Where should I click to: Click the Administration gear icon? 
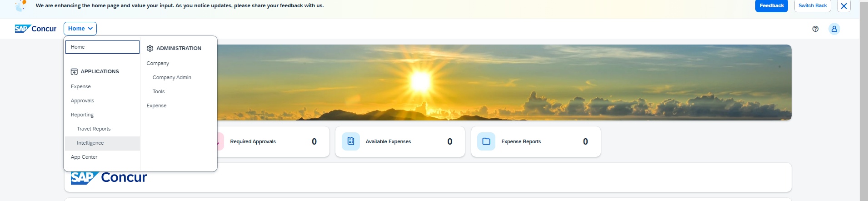point(150,48)
